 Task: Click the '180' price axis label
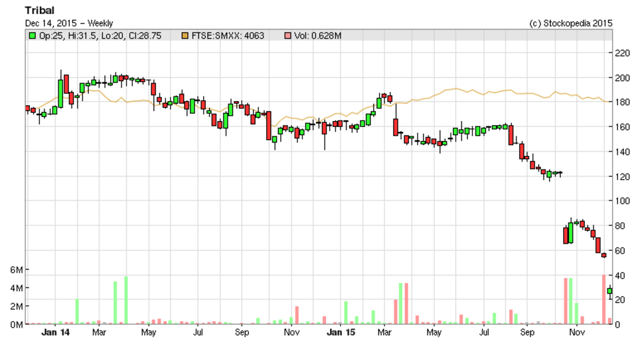tap(622, 102)
